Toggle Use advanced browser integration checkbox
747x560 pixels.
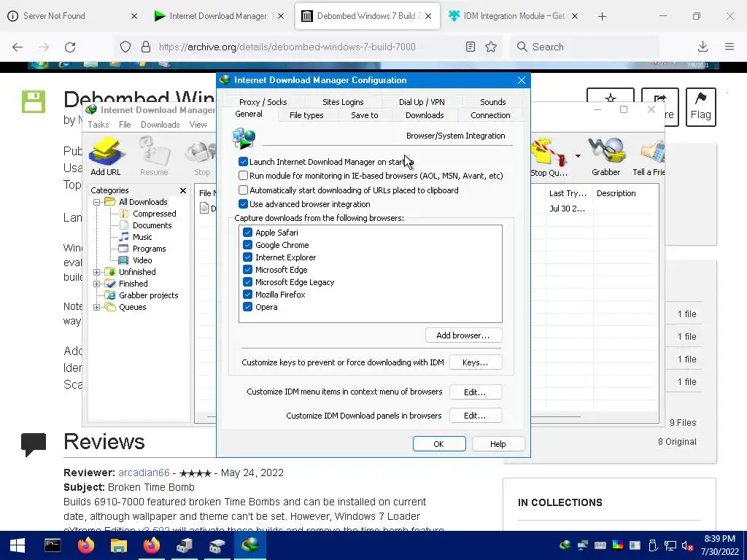tap(243, 204)
